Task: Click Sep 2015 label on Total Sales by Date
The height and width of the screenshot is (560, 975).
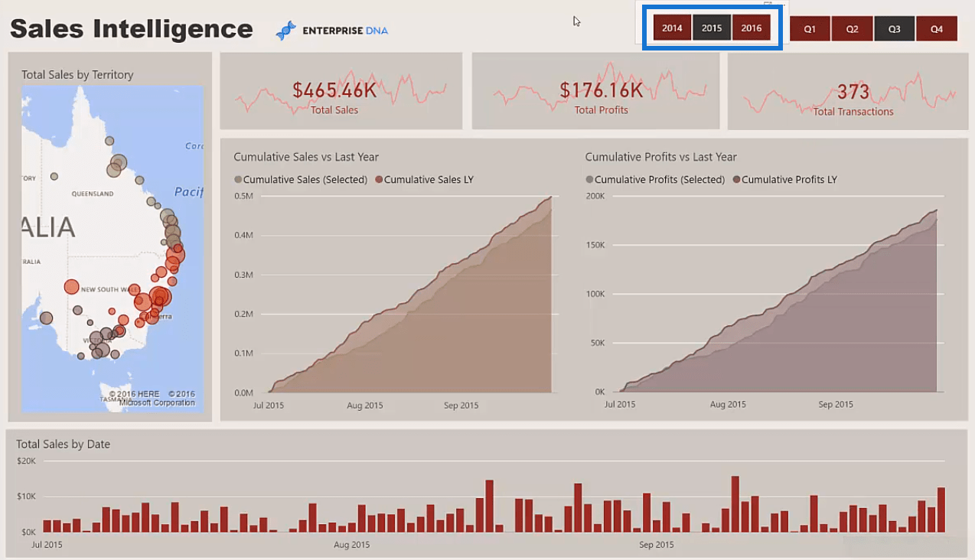Action: coord(657,545)
